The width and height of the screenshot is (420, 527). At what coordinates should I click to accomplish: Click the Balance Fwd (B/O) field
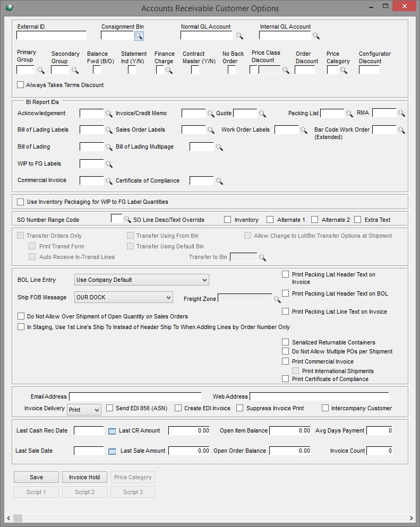pyautogui.click(x=97, y=70)
